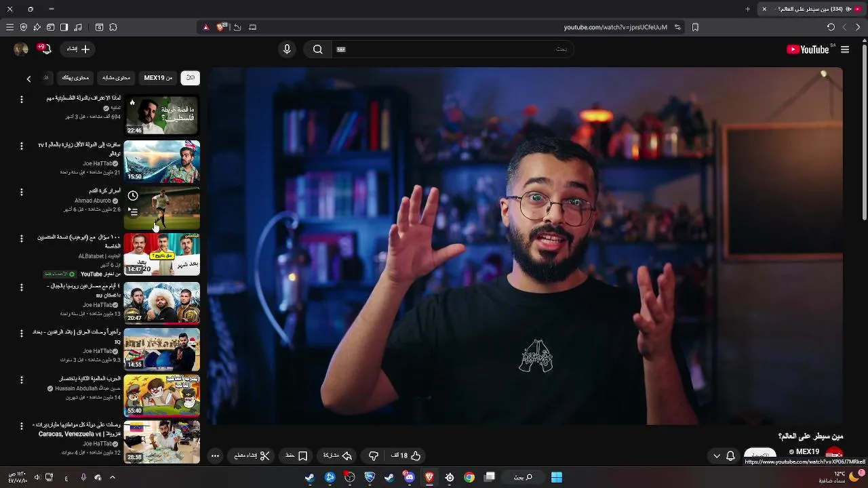868x488 pixels.
Task: Select the 'من MEX19' filter chip
Action: tap(158, 78)
